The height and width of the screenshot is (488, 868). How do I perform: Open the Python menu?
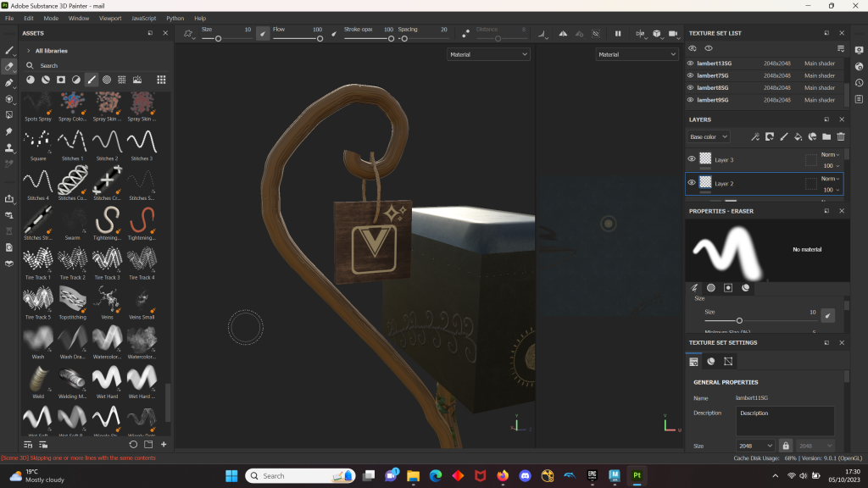[x=175, y=19]
